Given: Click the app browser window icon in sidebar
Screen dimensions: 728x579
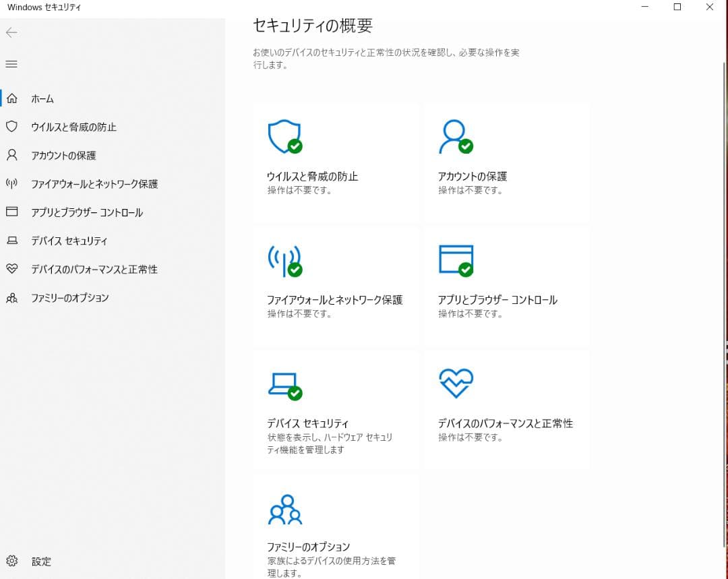Looking at the screenshot, I should (11, 211).
